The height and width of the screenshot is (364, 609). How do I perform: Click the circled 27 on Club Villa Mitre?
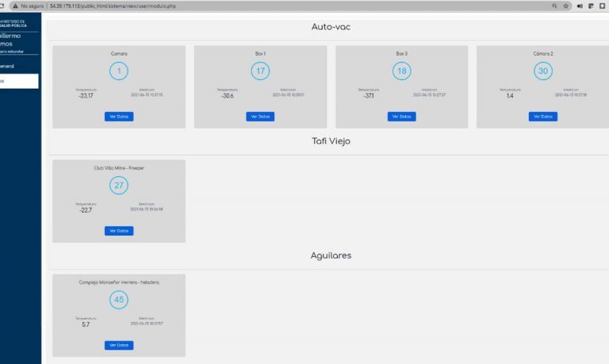click(119, 186)
